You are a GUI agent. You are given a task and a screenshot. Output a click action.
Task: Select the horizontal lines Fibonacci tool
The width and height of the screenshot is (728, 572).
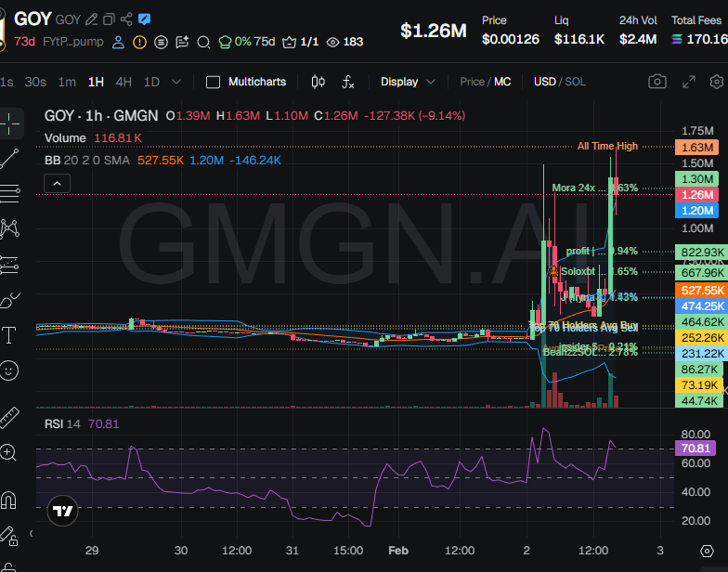tap(9, 193)
